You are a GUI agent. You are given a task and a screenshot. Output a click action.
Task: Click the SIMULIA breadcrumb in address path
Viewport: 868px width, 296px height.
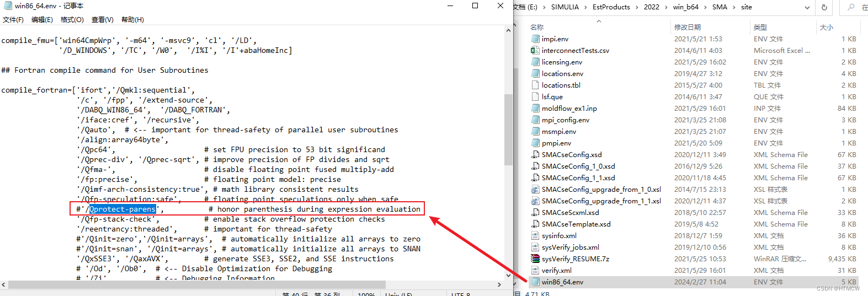[565, 7]
